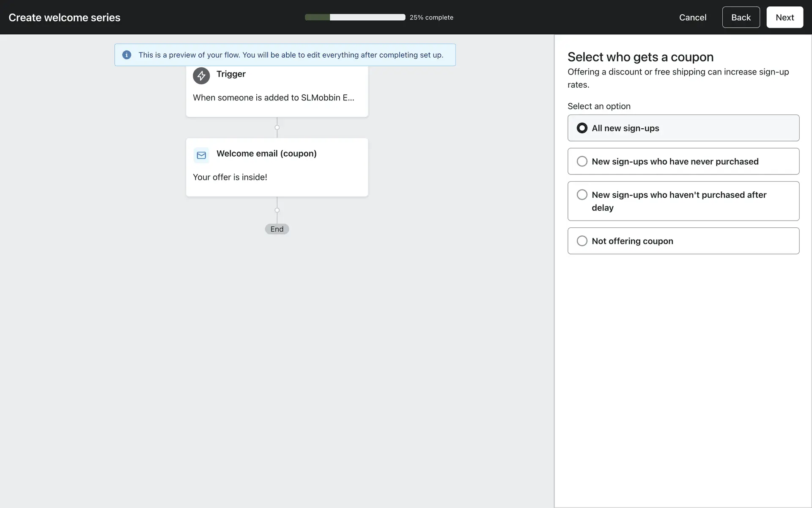Viewport: 812px width, 508px height.
Task: Click the Your offer is inside! text
Action: point(230,177)
